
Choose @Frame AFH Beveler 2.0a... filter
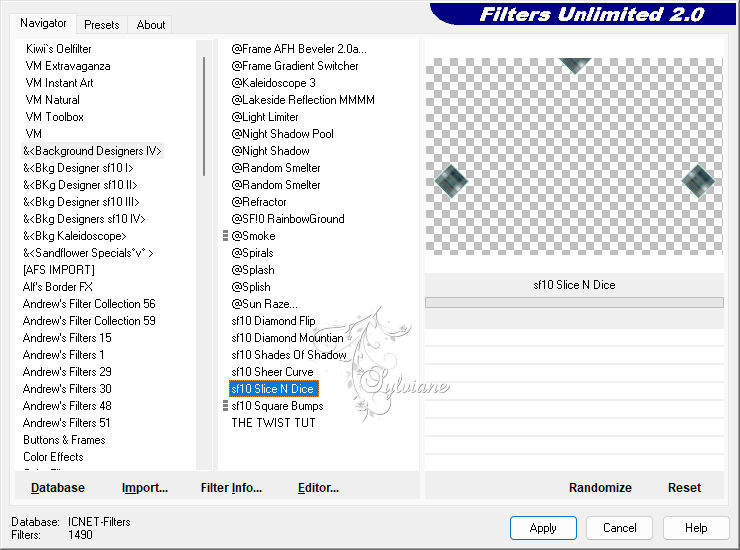(299, 49)
